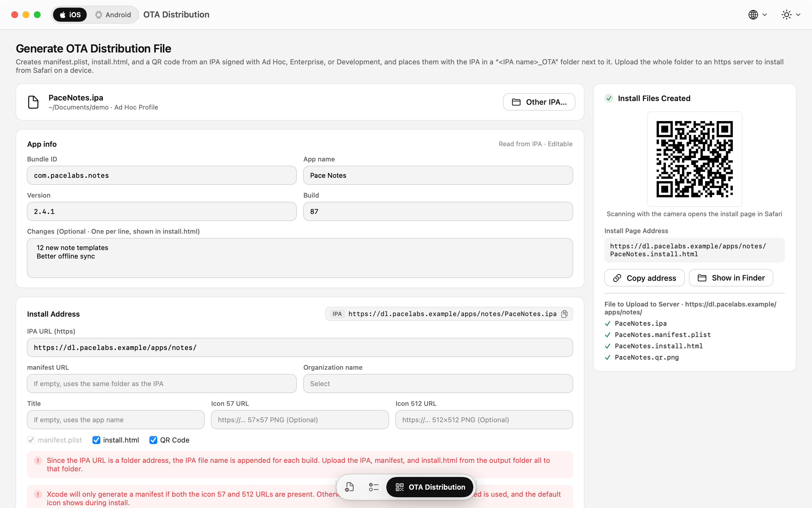The height and width of the screenshot is (508, 812).
Task: Click the install page address text box
Action: coord(694,250)
